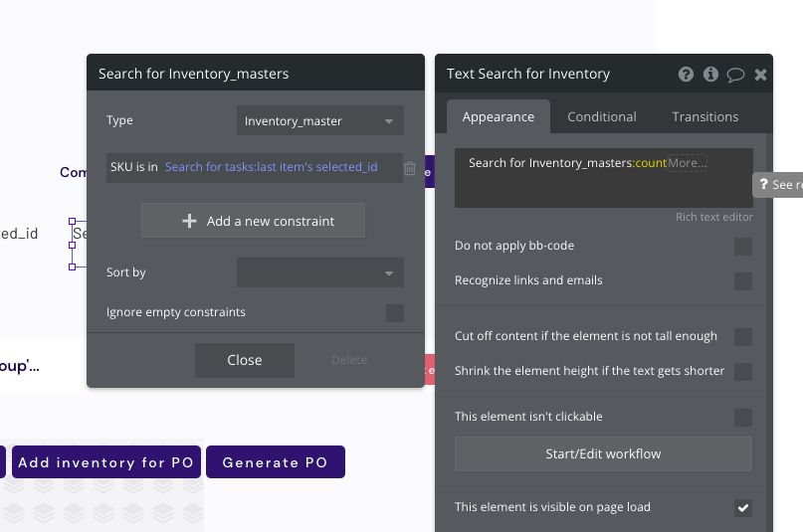Click More... to extend the dynamic expression
803x532 pixels.
(x=688, y=162)
